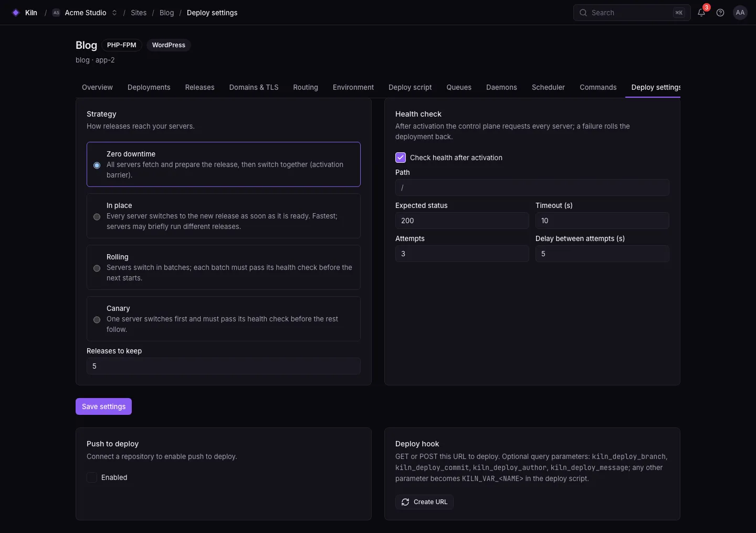This screenshot has width=756, height=533.
Task: Switch to the Overview tab
Action: [97, 87]
